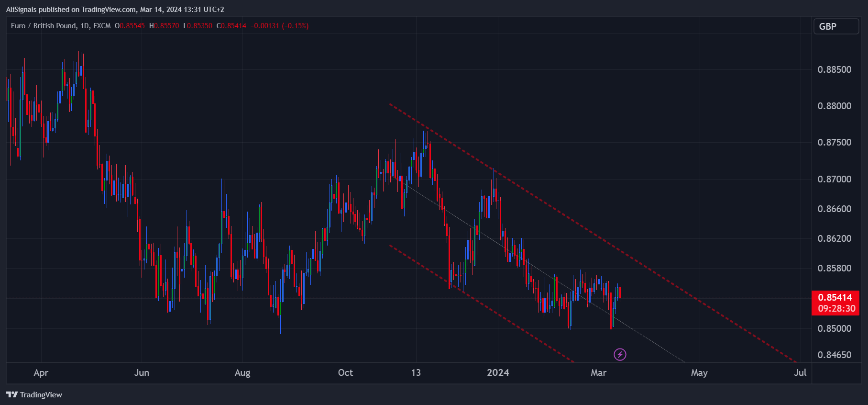This screenshot has height=405, width=868.
Task: Click the May label on time axis
Action: coord(699,373)
